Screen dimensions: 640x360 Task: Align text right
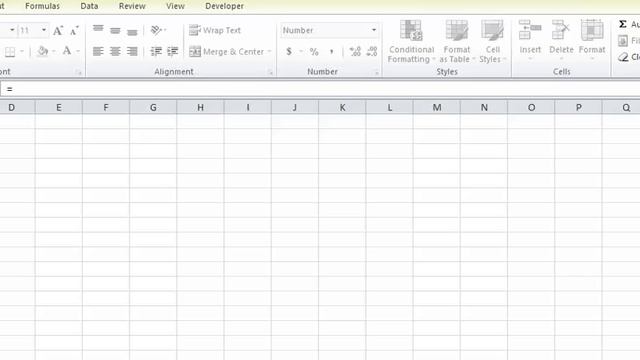pyautogui.click(x=132, y=51)
